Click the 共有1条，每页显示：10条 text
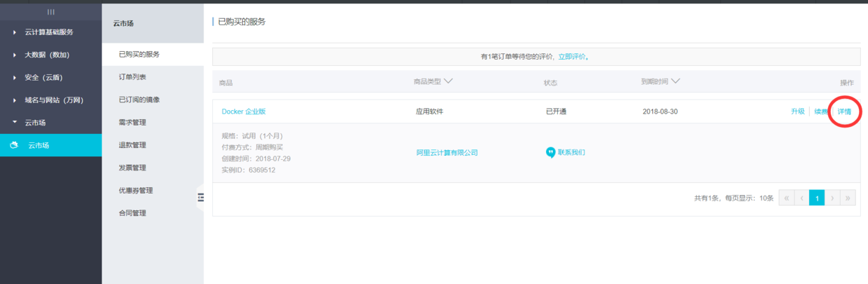The image size is (868, 284). click(734, 198)
